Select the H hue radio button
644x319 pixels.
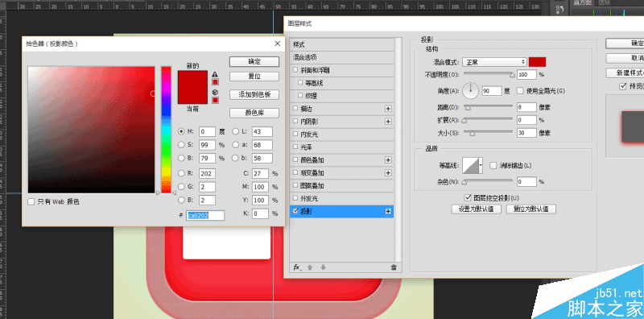coord(181,131)
